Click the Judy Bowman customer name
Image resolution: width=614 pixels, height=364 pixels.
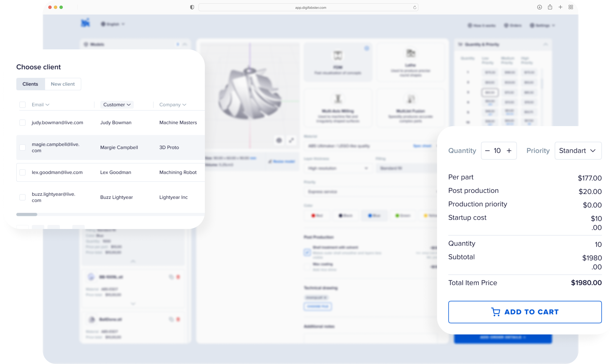116,122
